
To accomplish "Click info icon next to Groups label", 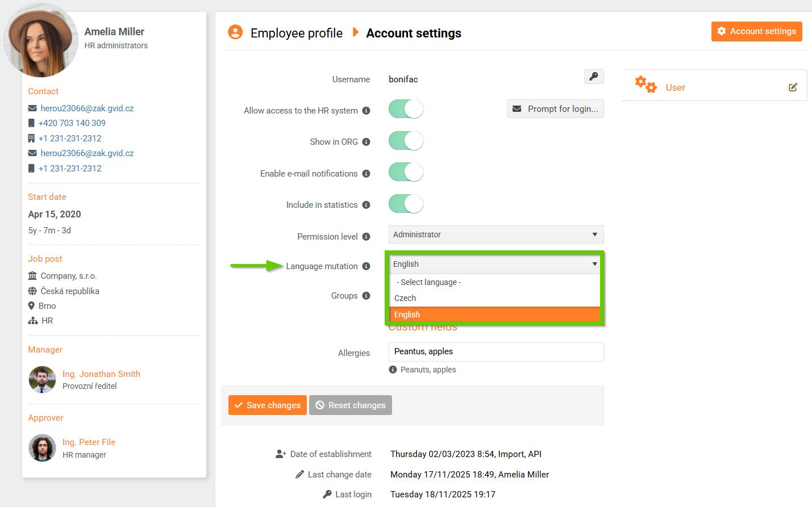I will [367, 295].
